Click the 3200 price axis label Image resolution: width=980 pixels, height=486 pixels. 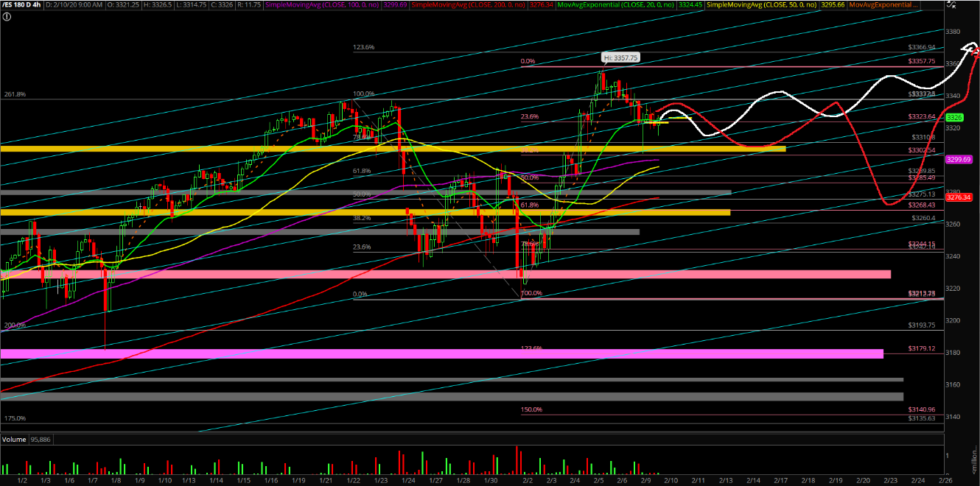tap(954, 320)
